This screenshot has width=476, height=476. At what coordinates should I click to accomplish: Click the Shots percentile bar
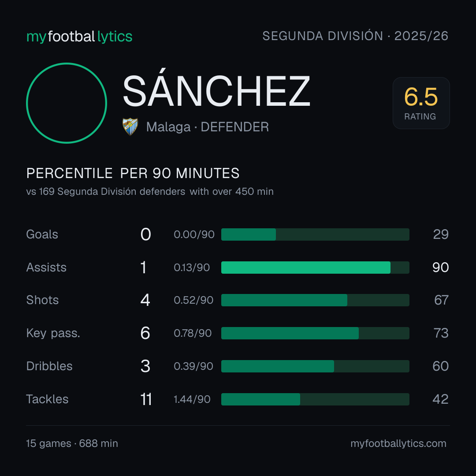[x=315, y=300]
